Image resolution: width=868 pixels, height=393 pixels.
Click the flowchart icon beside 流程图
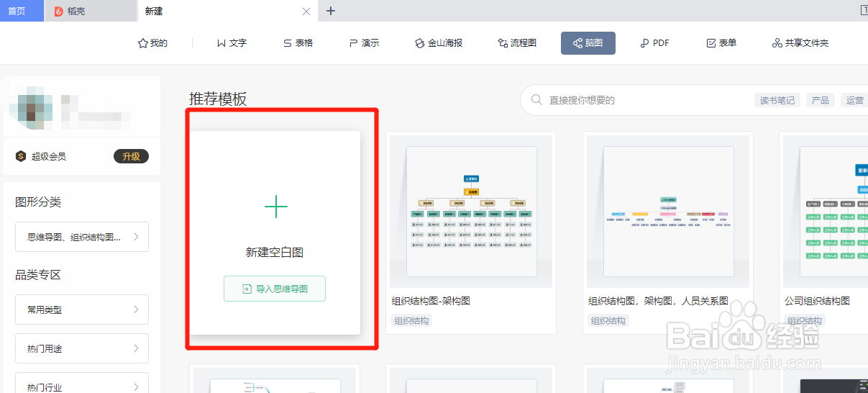pyautogui.click(x=503, y=43)
